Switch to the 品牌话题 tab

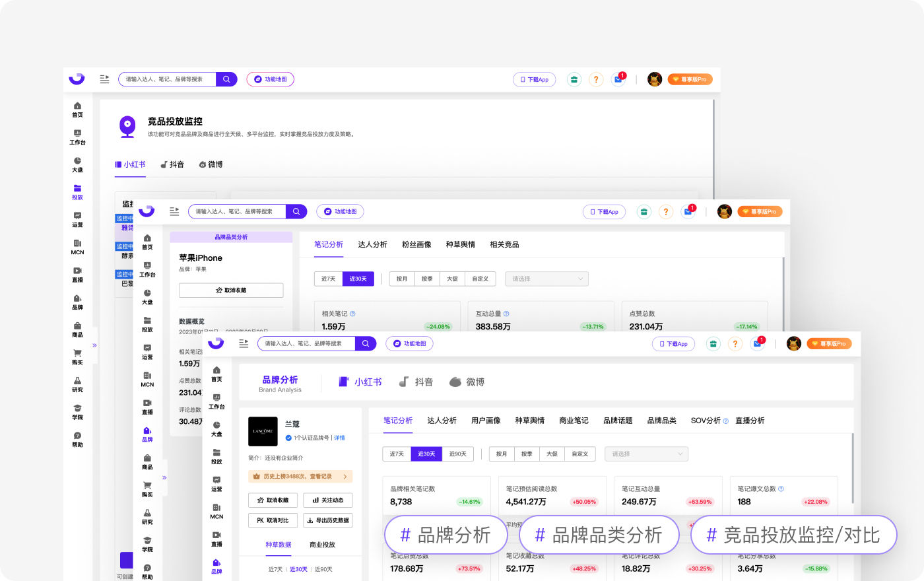[x=618, y=421]
